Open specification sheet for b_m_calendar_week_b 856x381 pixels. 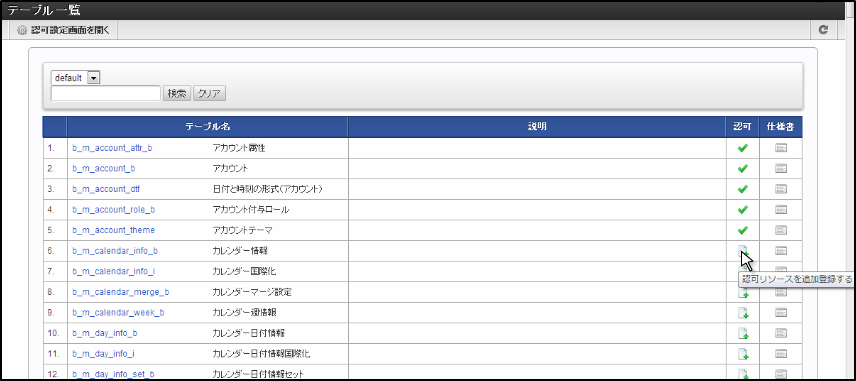pos(781,313)
